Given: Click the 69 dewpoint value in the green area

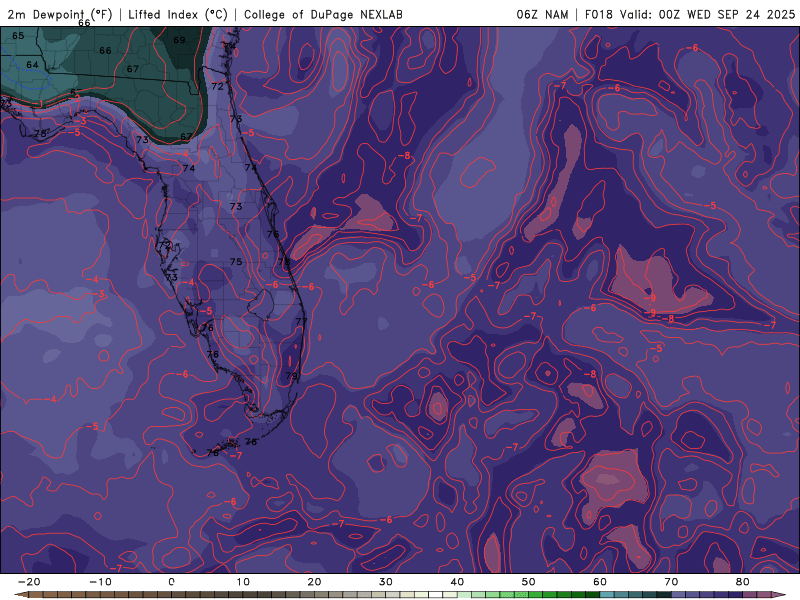Looking at the screenshot, I should [179, 40].
